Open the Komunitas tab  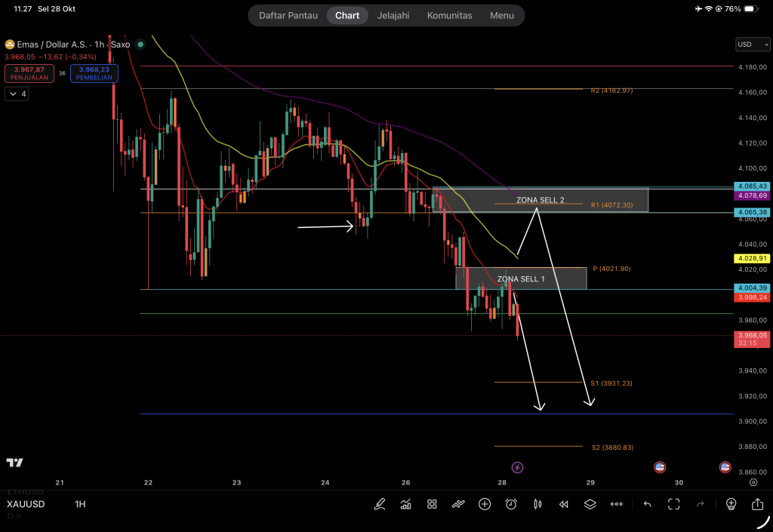(449, 15)
